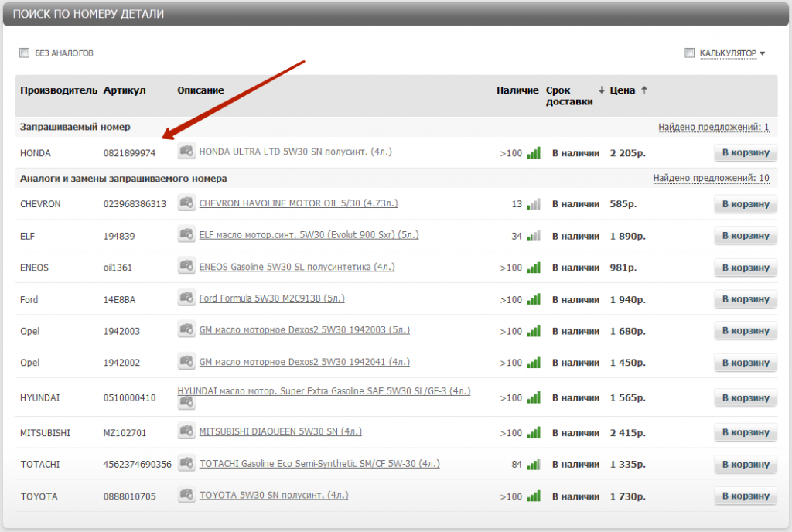Click stock level bars for Opel 1942002

534,363
